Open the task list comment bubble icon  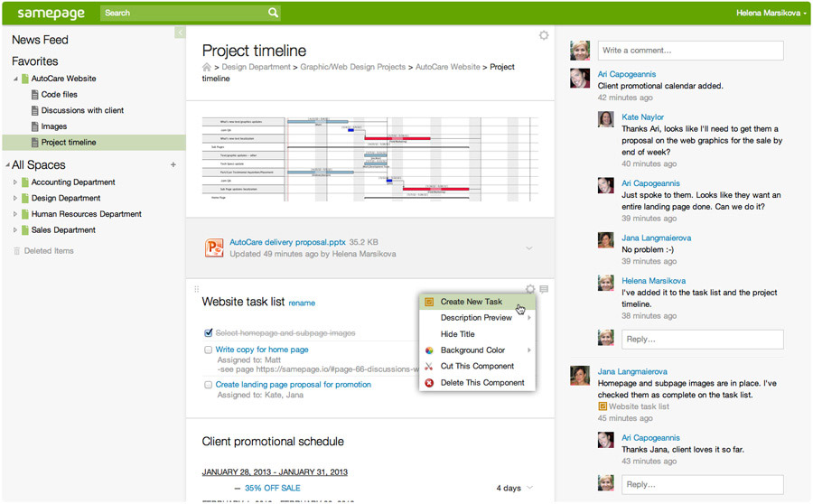click(x=544, y=289)
